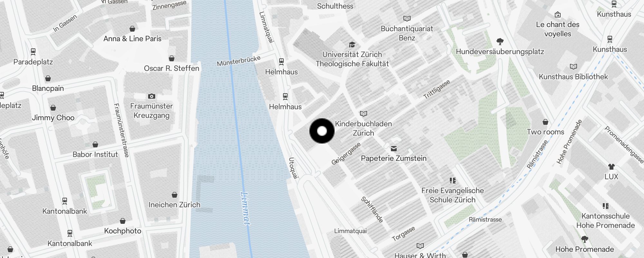644x258 pixels.
Task: Select the Helmhaus tram stop near Münsterbrücke
Action: [281, 62]
